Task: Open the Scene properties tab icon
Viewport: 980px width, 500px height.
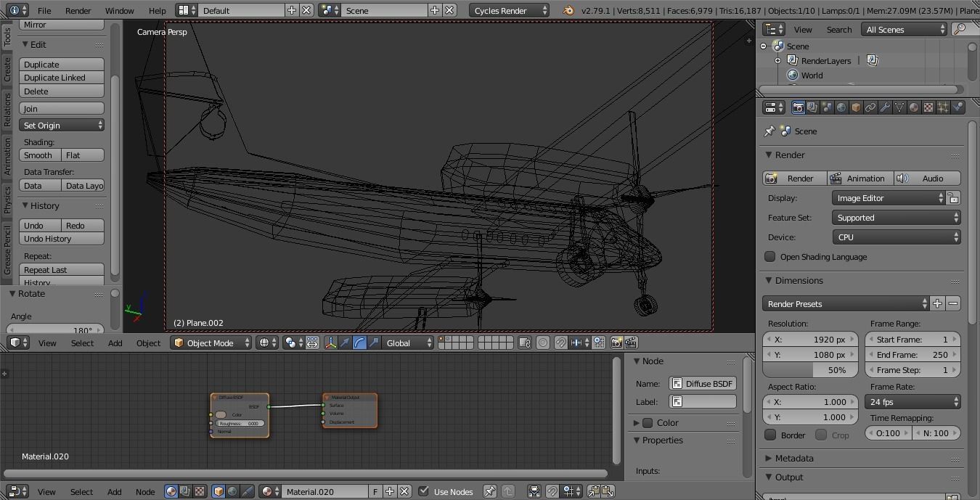Action: (x=827, y=107)
